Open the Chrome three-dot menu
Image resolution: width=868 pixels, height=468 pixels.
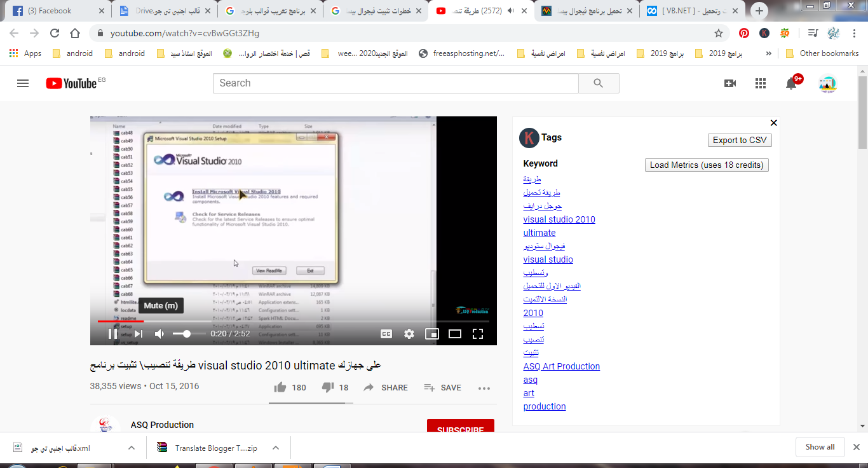(x=853, y=33)
